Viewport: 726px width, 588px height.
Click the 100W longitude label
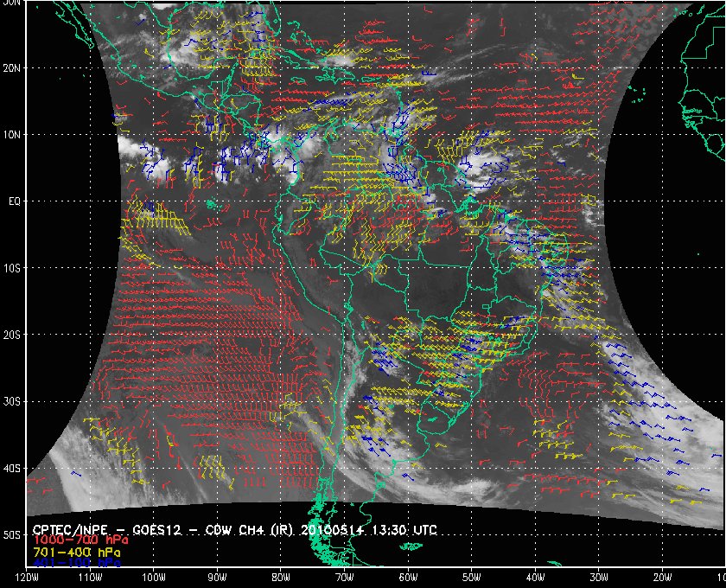(x=153, y=578)
